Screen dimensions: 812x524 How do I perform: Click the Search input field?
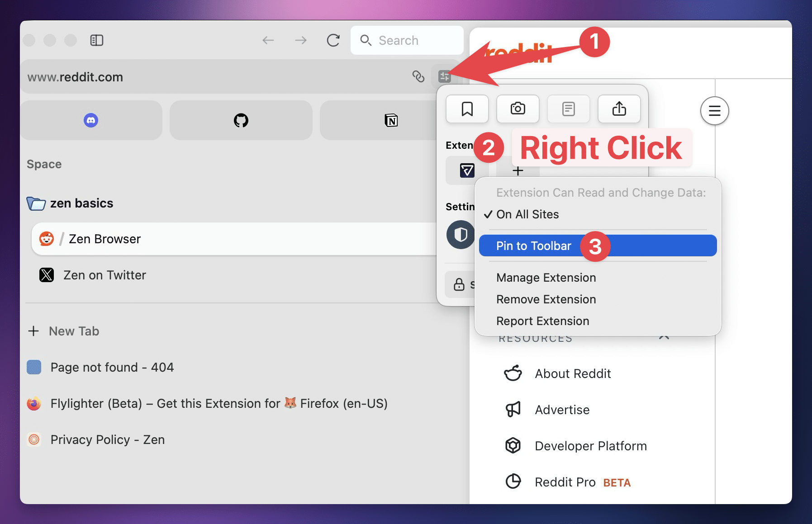(x=407, y=41)
